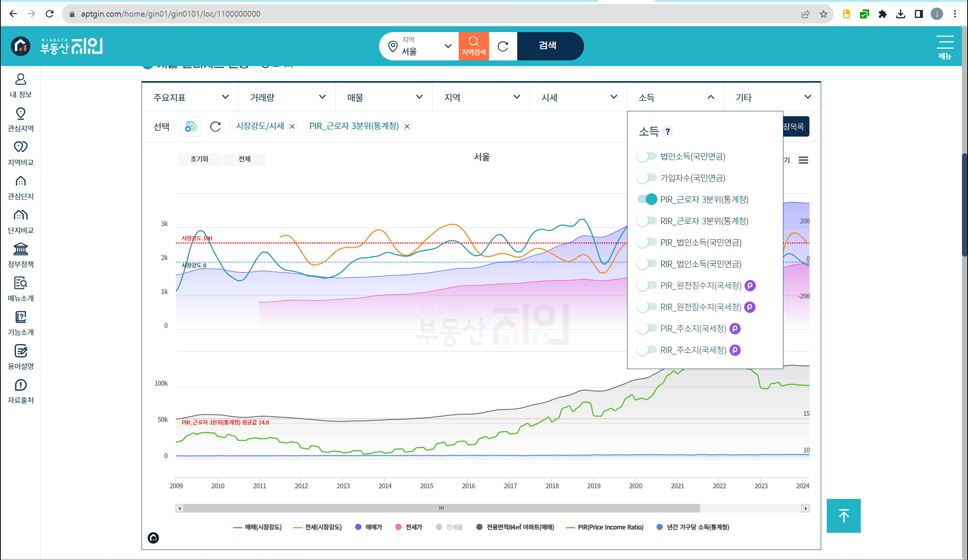
Task: Click the 소득 help question mark icon
Action: click(667, 132)
